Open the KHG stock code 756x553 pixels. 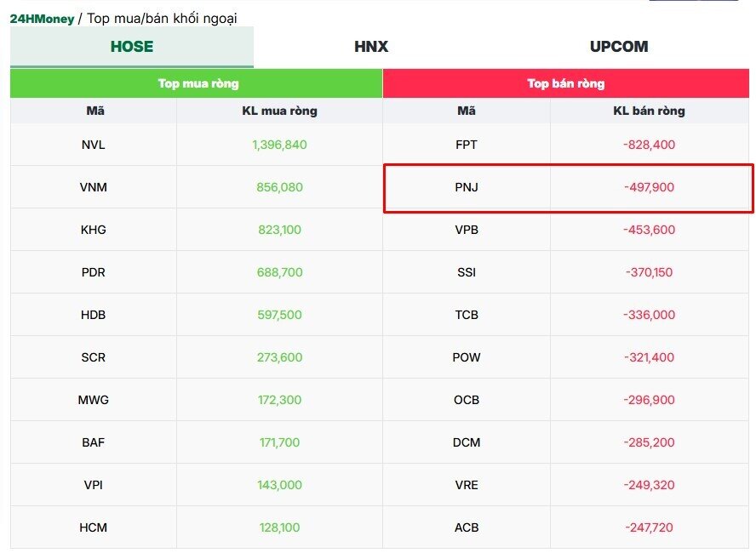(x=93, y=230)
